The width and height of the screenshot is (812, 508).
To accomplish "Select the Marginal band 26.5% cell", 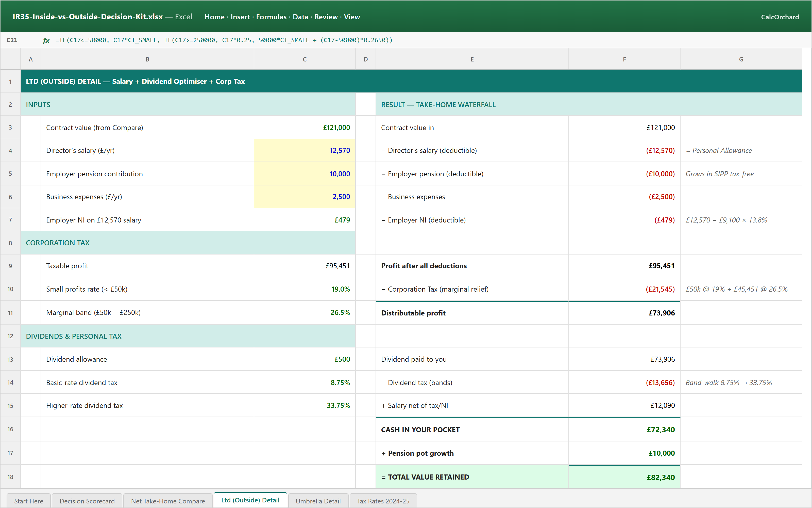I will 304,312.
